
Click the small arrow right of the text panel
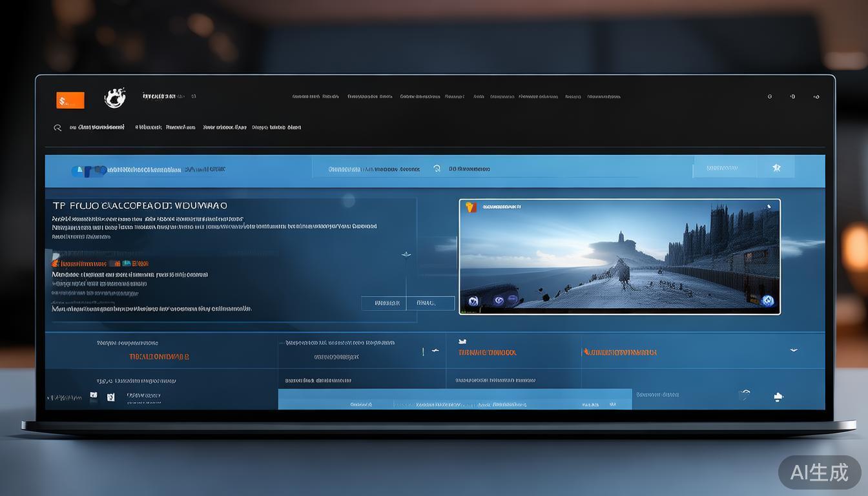[406, 254]
